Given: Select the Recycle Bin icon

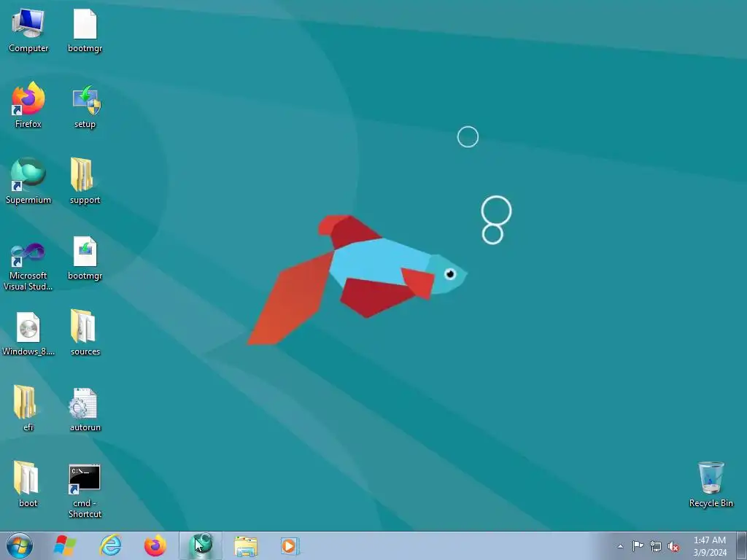Looking at the screenshot, I should pyautogui.click(x=711, y=484).
